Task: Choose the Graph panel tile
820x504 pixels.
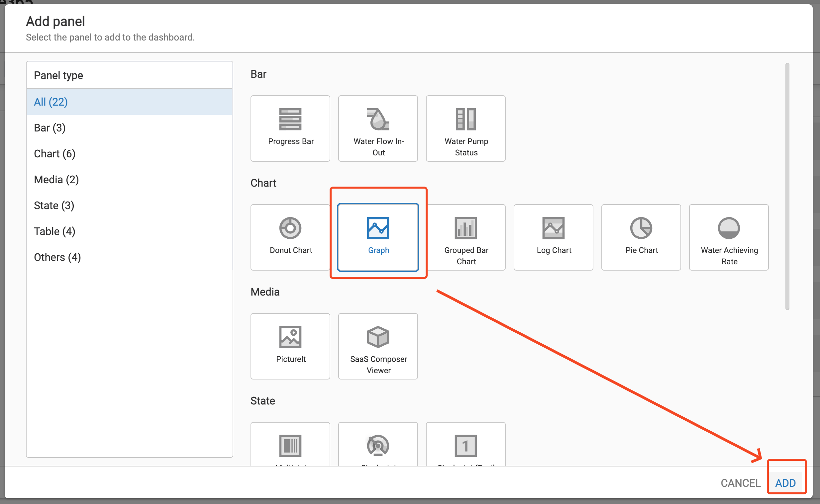Action: point(378,237)
